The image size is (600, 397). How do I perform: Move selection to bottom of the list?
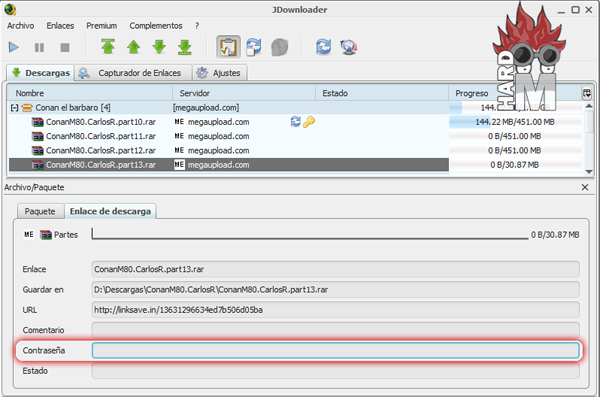[185, 47]
